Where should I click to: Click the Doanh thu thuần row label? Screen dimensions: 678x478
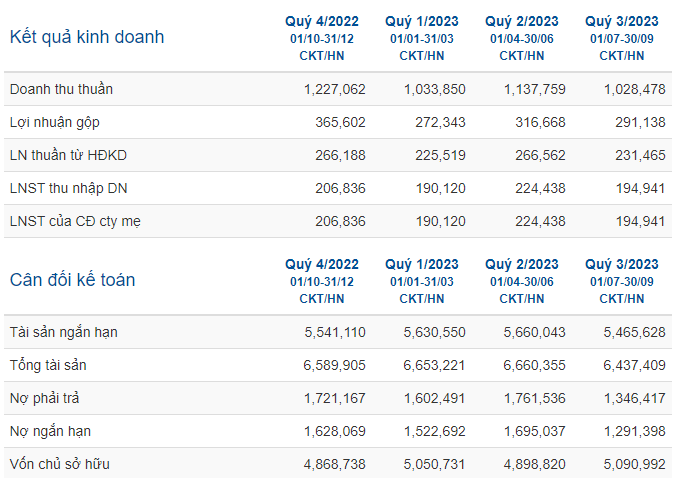point(61,89)
